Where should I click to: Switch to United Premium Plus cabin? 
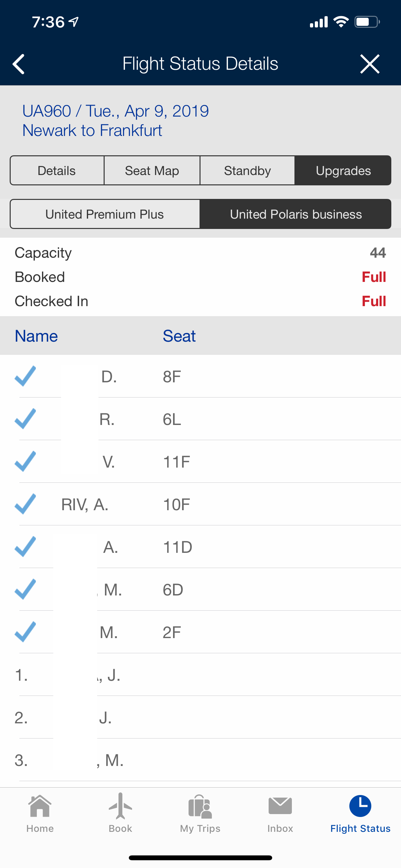105,214
